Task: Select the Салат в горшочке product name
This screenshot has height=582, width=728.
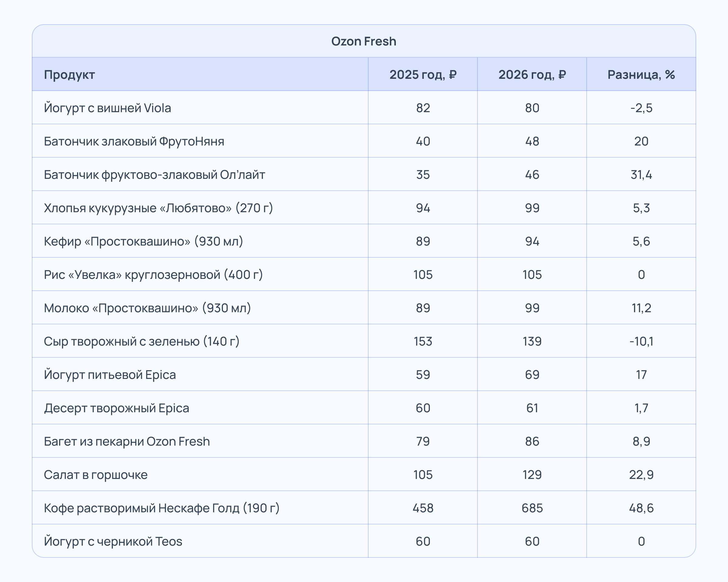Action: [96, 475]
